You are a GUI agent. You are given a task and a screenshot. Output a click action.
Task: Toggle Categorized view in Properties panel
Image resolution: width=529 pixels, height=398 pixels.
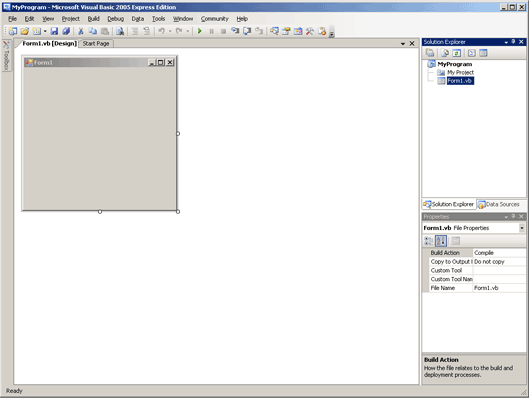click(x=428, y=240)
